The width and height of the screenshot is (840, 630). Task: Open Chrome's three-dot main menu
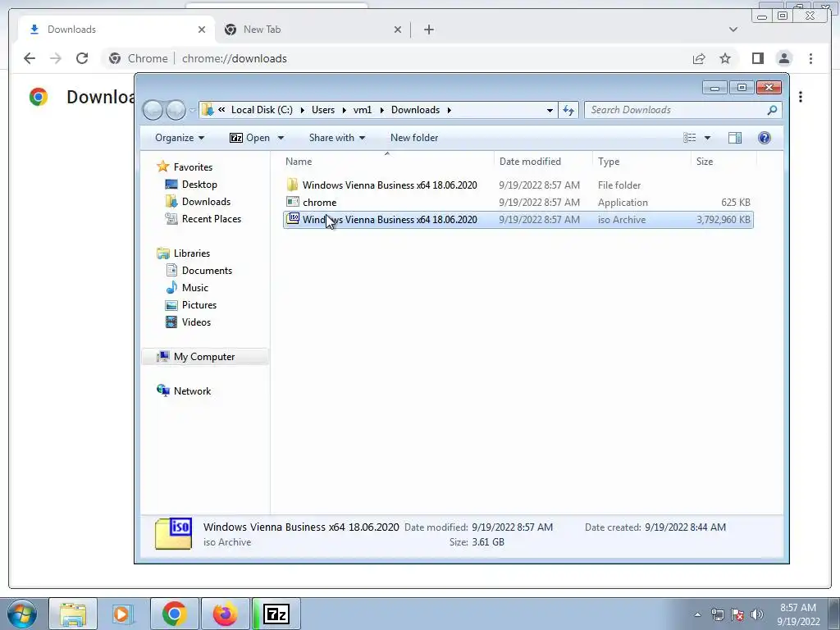point(811,58)
